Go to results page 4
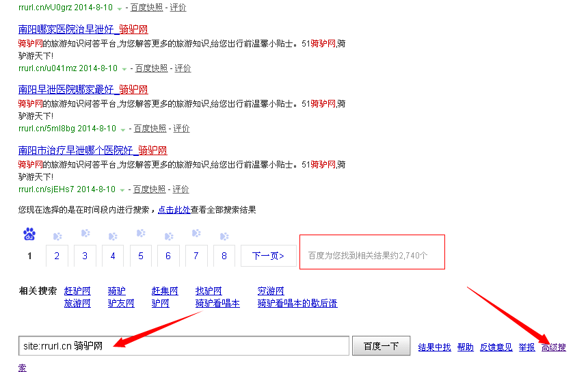 coord(113,256)
